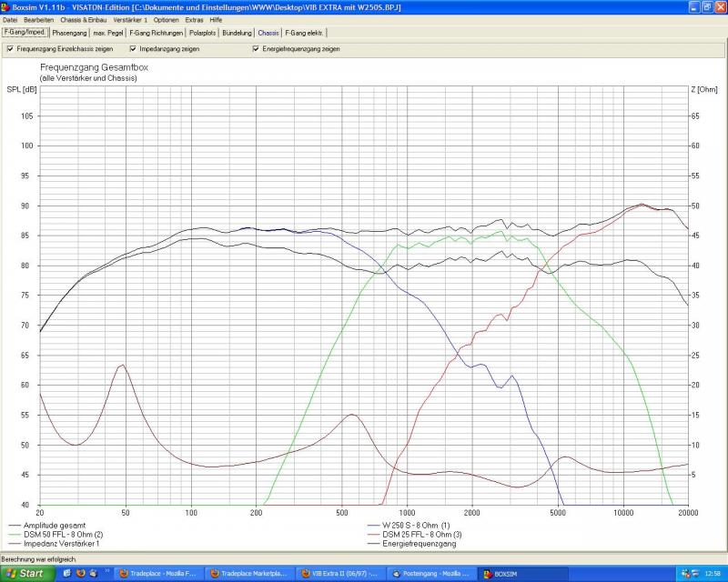Click the network tray icon beside clock
The image size is (728, 582).
695,574
